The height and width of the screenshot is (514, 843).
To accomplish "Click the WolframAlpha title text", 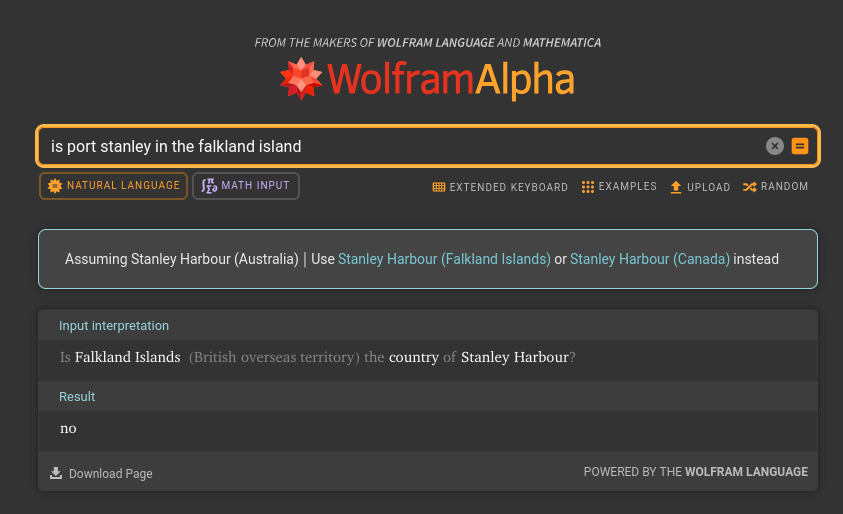I will (x=450, y=79).
